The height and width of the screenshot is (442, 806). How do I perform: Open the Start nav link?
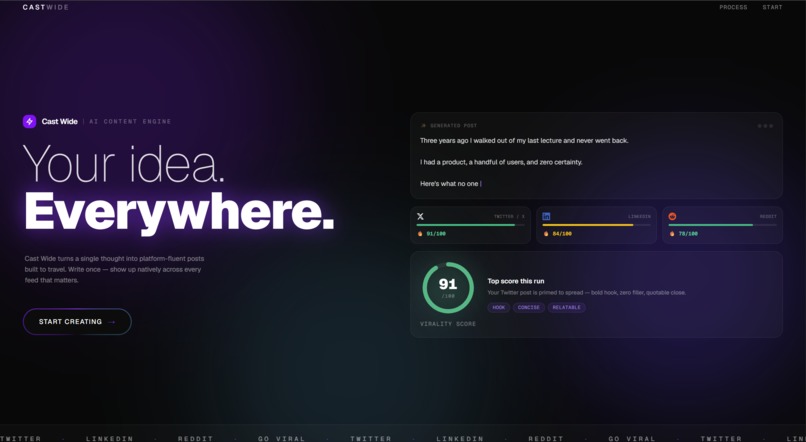[x=772, y=7]
